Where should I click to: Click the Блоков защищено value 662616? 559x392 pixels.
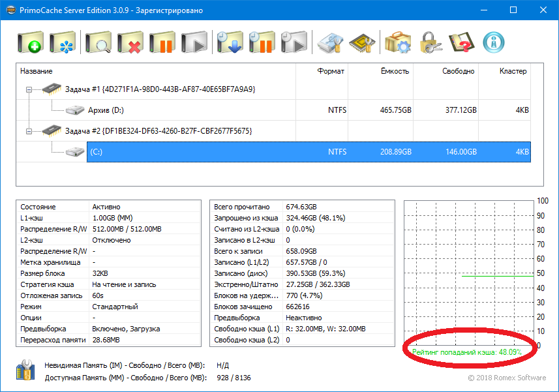(297, 307)
